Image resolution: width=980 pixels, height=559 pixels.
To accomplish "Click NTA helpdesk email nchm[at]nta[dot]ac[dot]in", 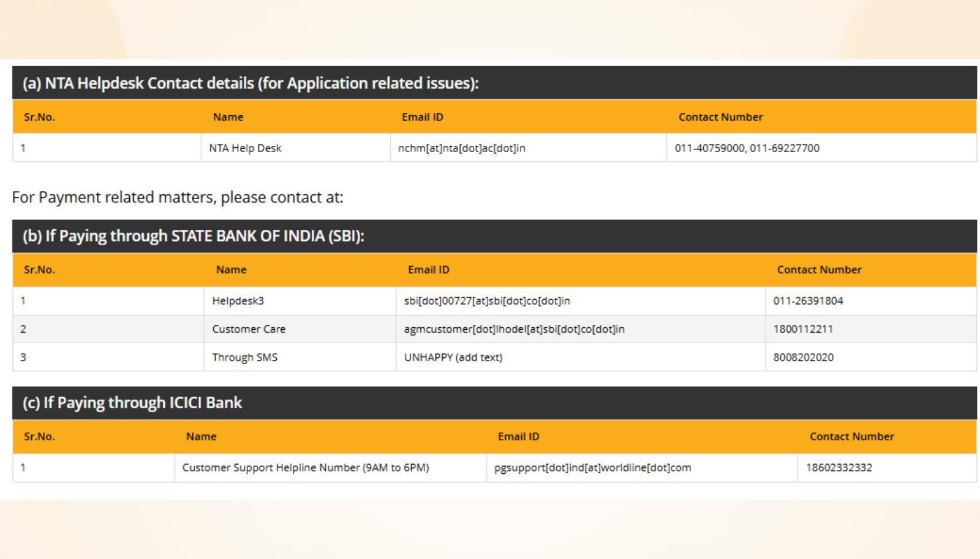I will [461, 148].
